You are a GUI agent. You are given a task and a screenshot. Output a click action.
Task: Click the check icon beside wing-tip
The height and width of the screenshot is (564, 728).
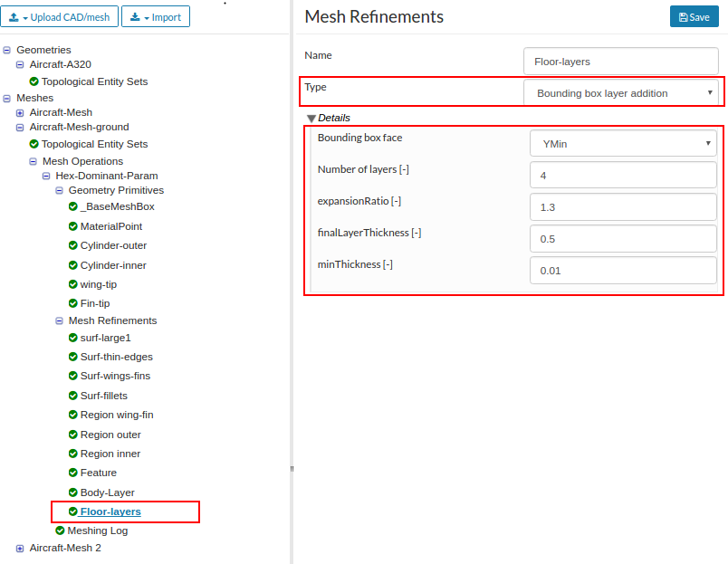[x=73, y=284]
